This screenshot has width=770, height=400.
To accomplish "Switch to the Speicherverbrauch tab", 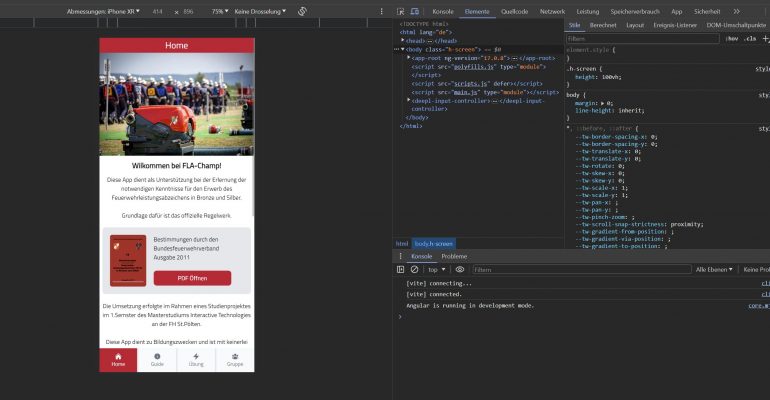I will (635, 11).
